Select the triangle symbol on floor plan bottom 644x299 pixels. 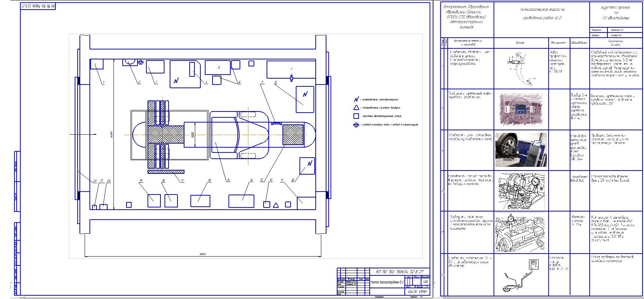click(x=276, y=205)
